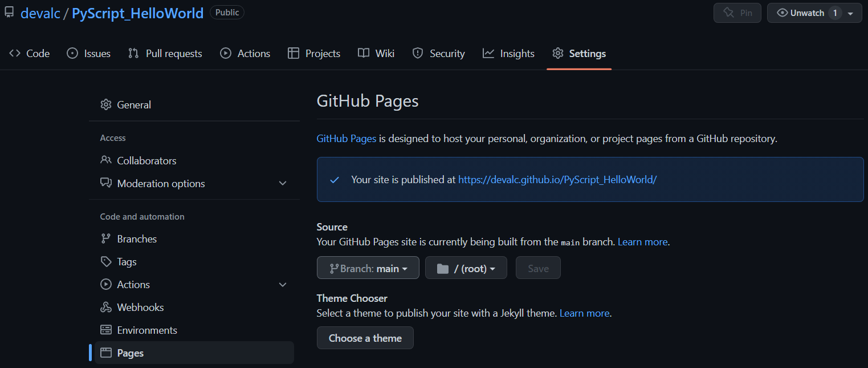The height and width of the screenshot is (368, 868).
Task: Click the Insights graph icon
Action: tap(488, 53)
